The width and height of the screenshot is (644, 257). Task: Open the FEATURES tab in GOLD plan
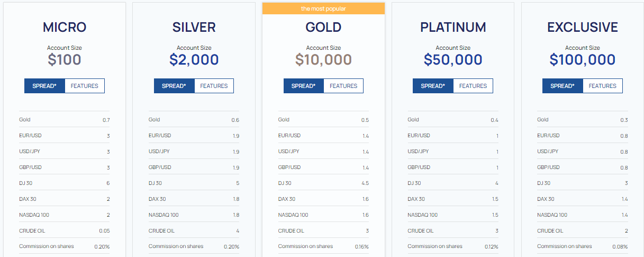[x=343, y=86]
